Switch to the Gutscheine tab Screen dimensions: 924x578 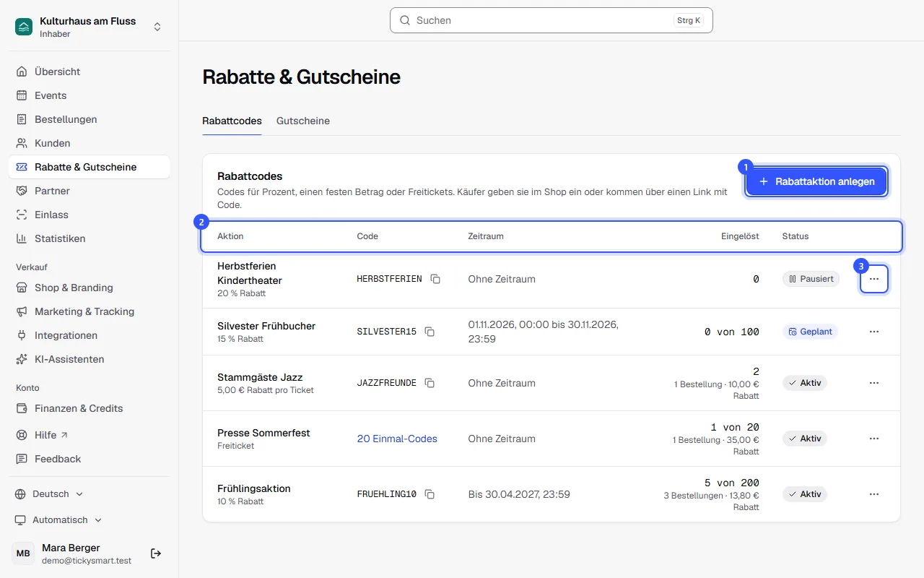point(303,121)
